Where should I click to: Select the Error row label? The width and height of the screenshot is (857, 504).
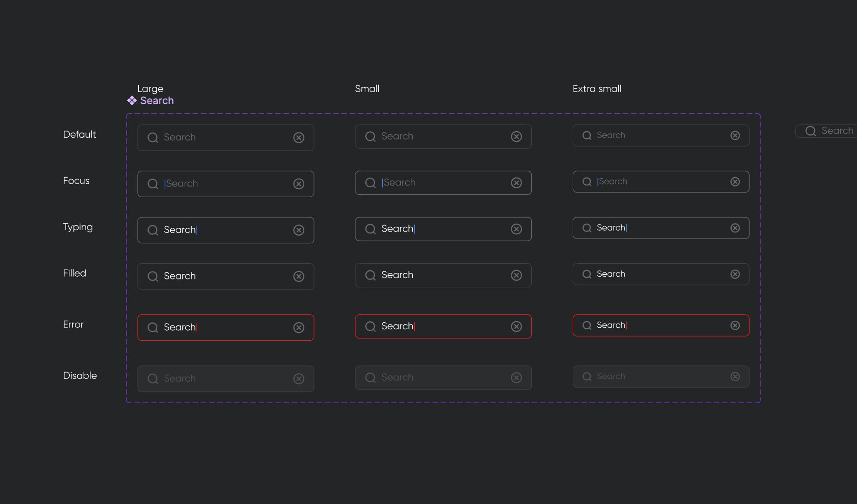point(73,324)
